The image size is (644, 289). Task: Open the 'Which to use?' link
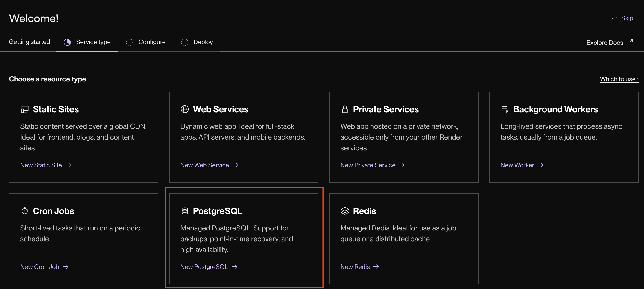[619, 79]
